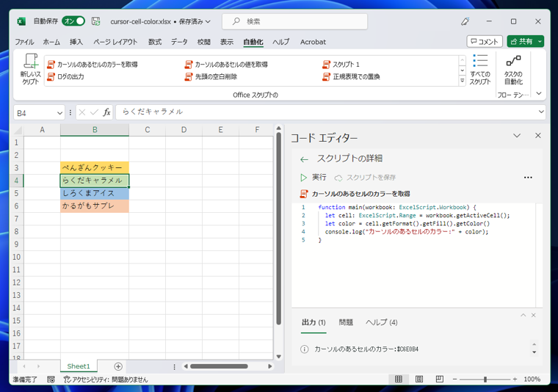Select the blue cell しろくまアイス
Viewport: 558px width, 392px height.
95,193
